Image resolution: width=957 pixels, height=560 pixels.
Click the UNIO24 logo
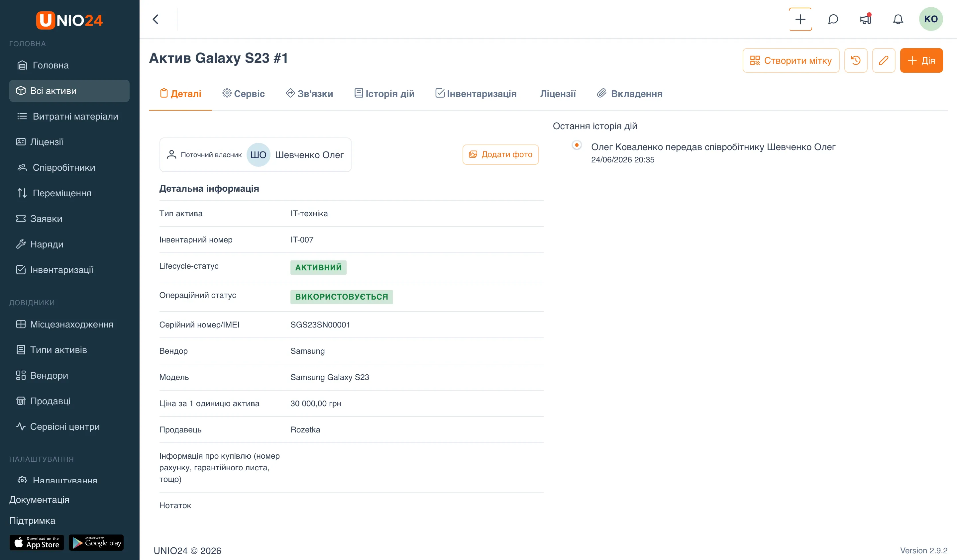point(69,20)
